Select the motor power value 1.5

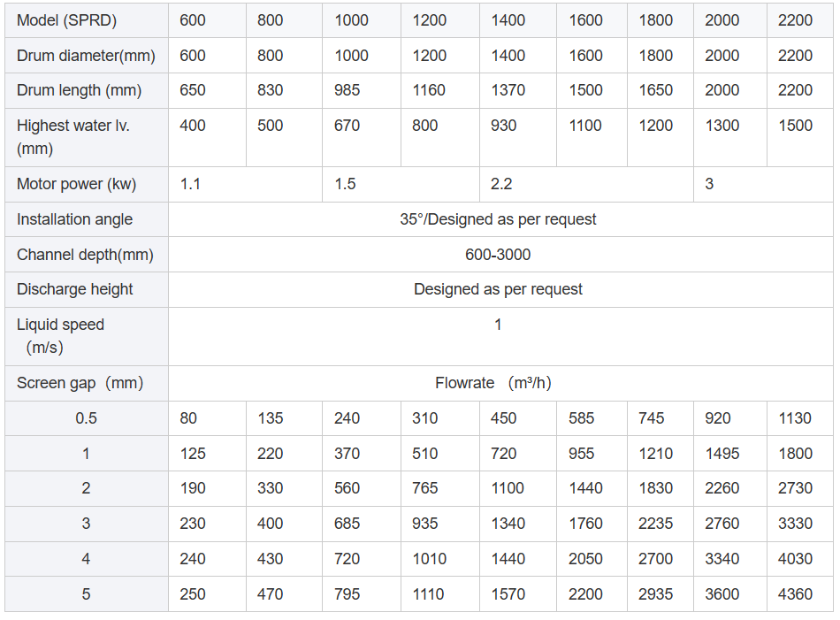coord(346,184)
